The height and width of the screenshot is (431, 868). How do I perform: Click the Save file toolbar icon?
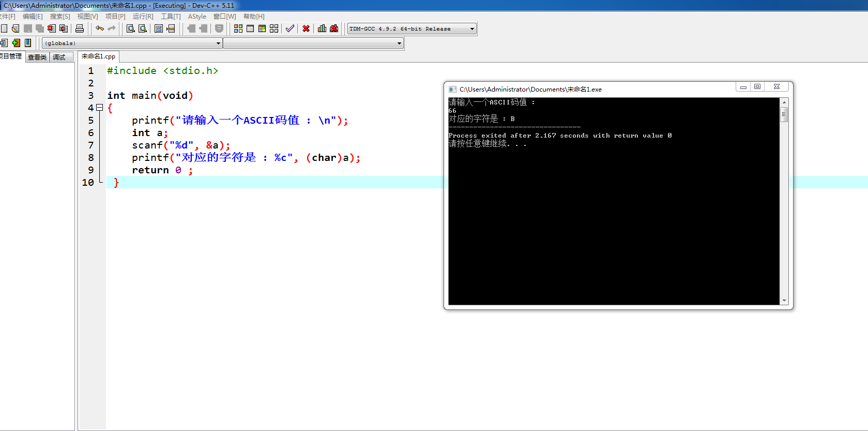[28, 28]
